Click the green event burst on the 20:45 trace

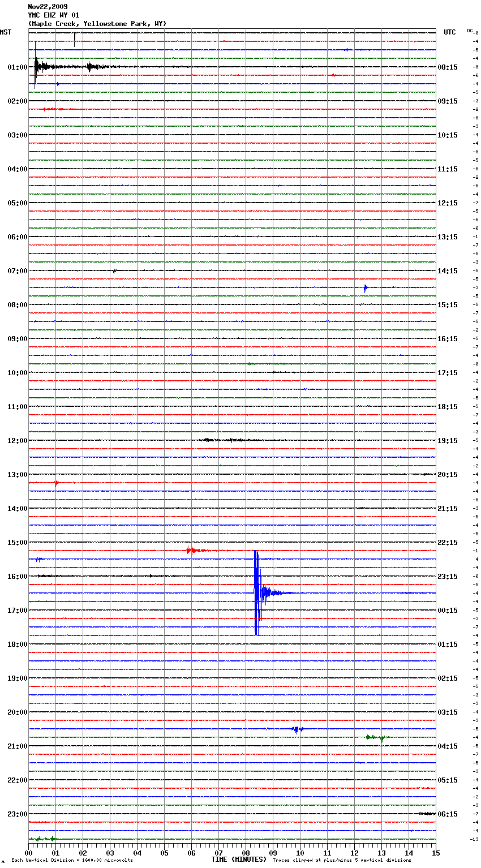click(376, 737)
